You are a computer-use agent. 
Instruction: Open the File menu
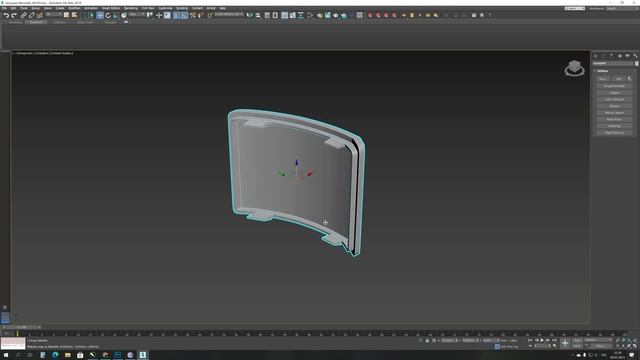4,8
